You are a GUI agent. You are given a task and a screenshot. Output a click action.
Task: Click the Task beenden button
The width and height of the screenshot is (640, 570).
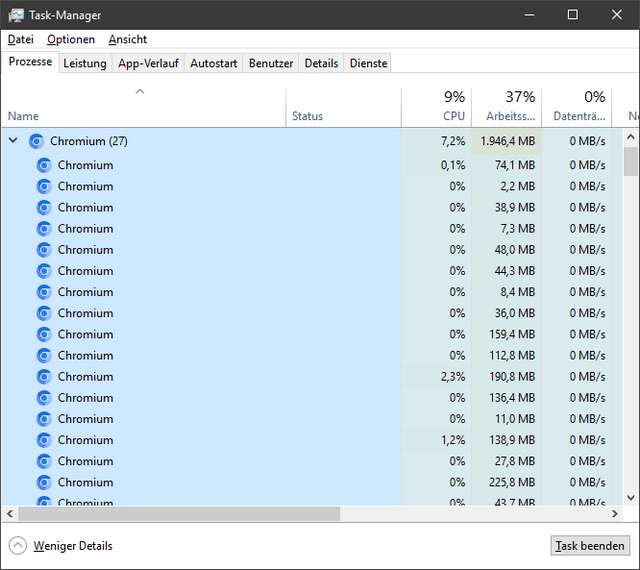point(590,546)
